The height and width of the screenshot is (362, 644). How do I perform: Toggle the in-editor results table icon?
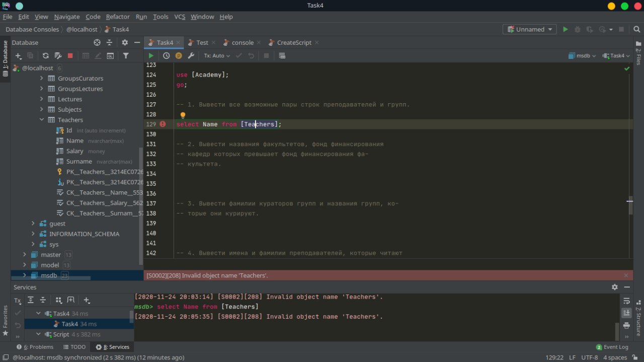[282, 56]
